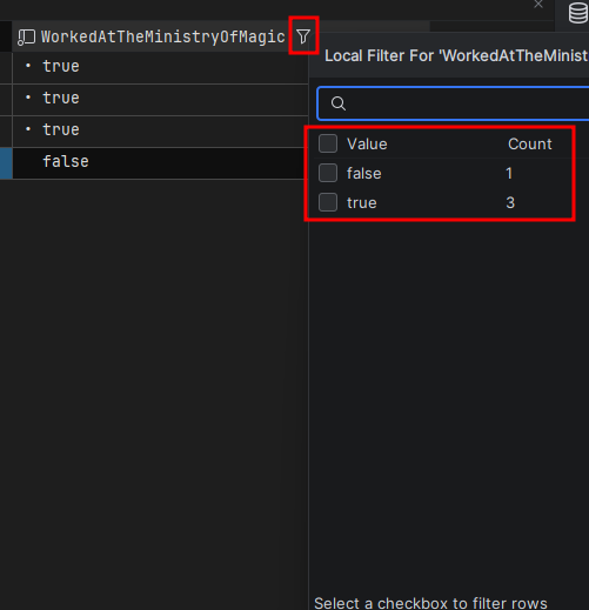
Task: Check the false value checkbox
Action: point(328,173)
